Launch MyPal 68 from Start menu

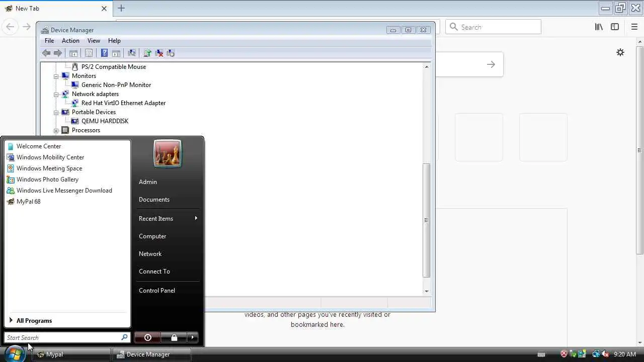tap(67, 202)
